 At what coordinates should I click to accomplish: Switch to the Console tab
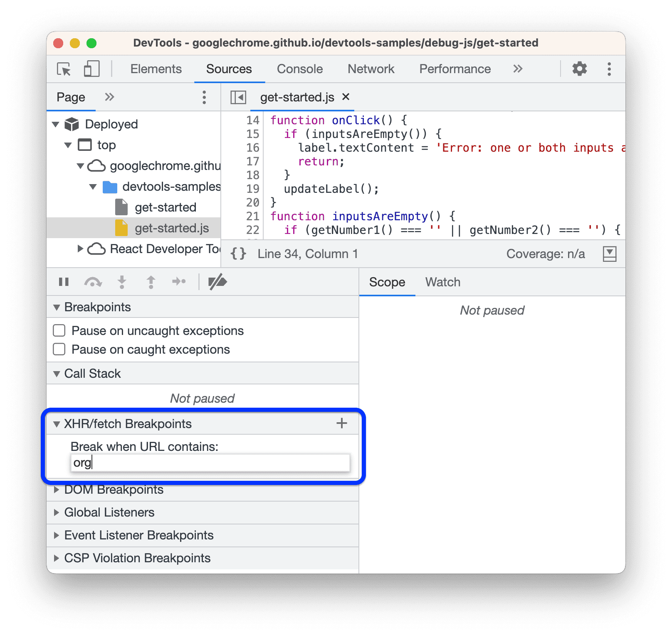pyautogui.click(x=299, y=69)
